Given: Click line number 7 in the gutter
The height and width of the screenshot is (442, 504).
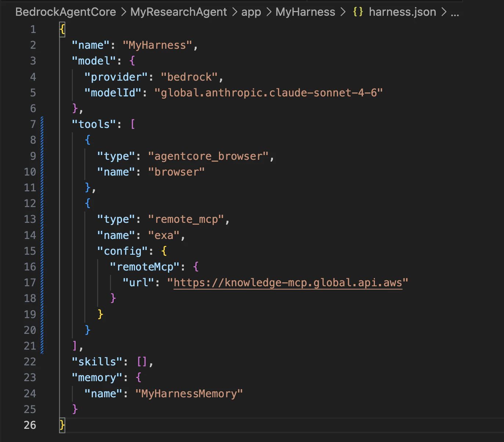Looking at the screenshot, I should [33, 124].
